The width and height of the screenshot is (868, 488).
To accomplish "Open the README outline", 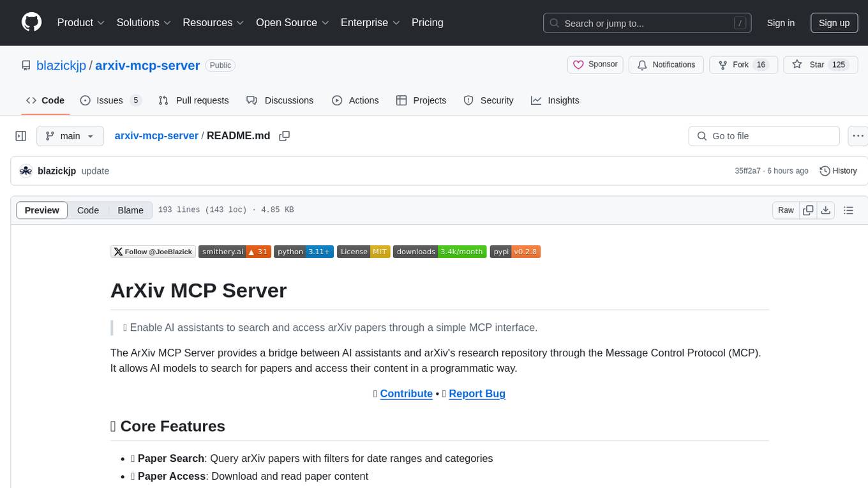I will pos(848,210).
